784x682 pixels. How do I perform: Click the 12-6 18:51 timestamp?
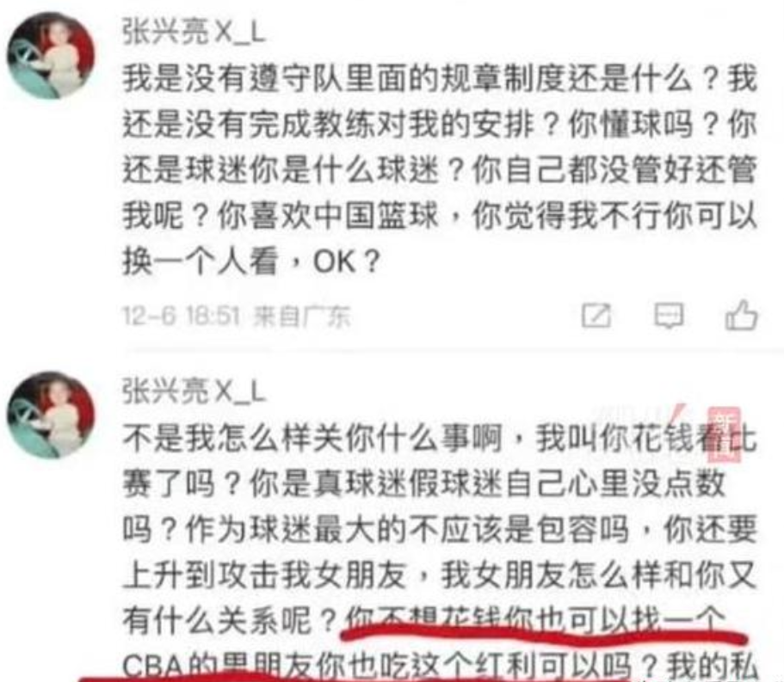(181, 316)
